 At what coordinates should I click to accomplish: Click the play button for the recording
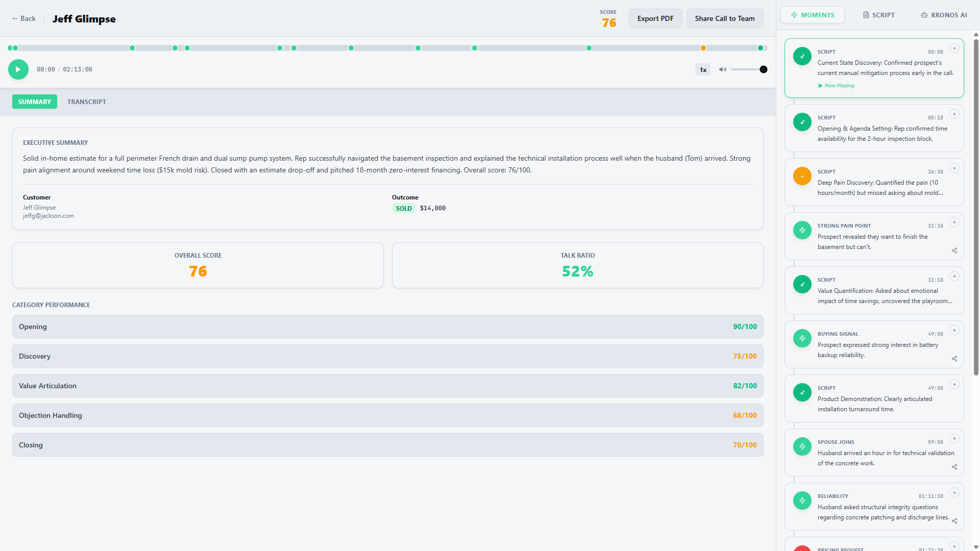point(18,69)
